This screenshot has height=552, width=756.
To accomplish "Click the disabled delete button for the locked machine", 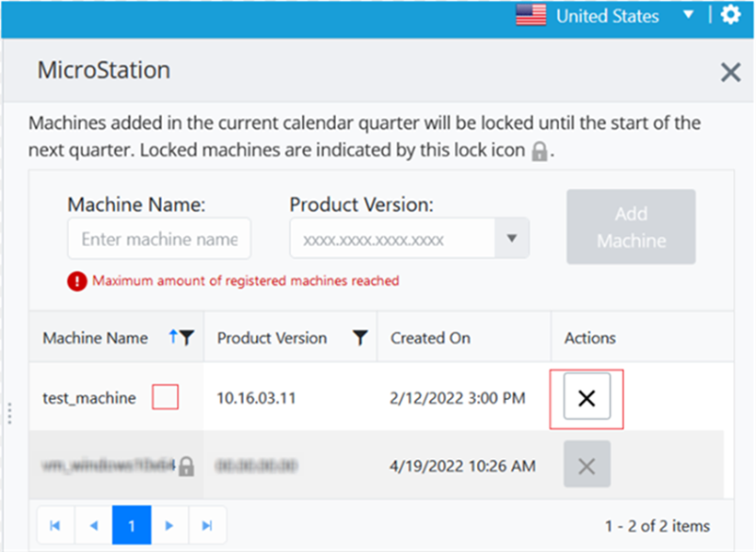I will pyautogui.click(x=587, y=467).
